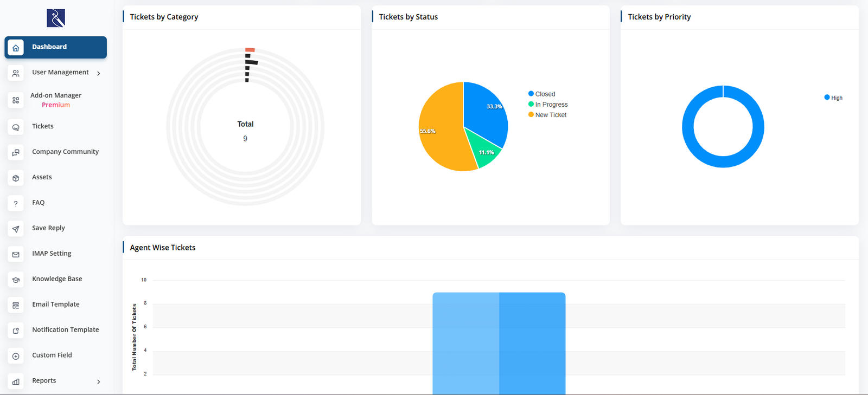Toggle the High priority legend entry
The image size is (868, 395).
point(833,98)
